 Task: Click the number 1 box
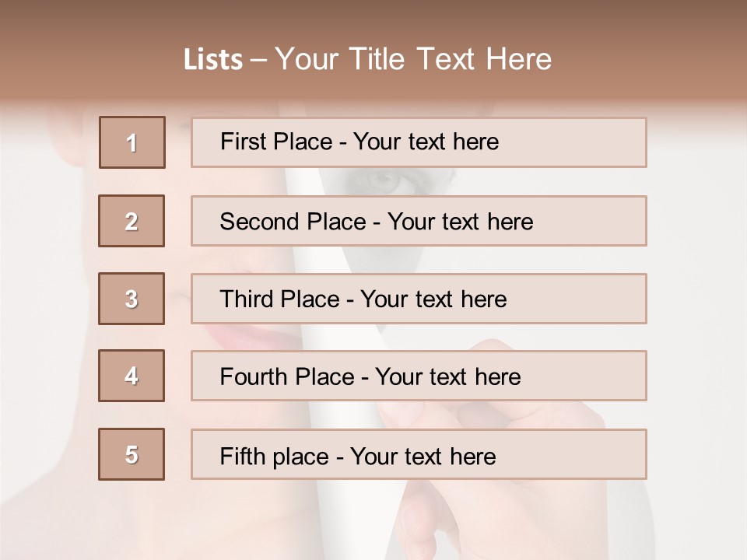[132, 142]
